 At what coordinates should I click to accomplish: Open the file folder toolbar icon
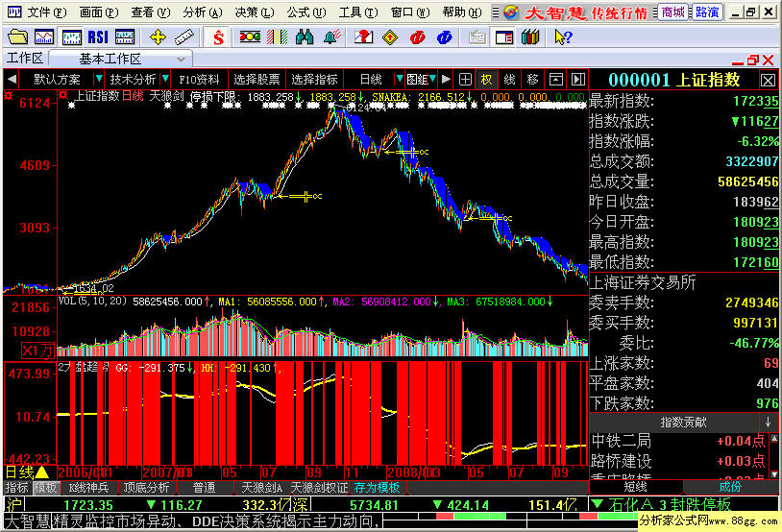point(18,36)
